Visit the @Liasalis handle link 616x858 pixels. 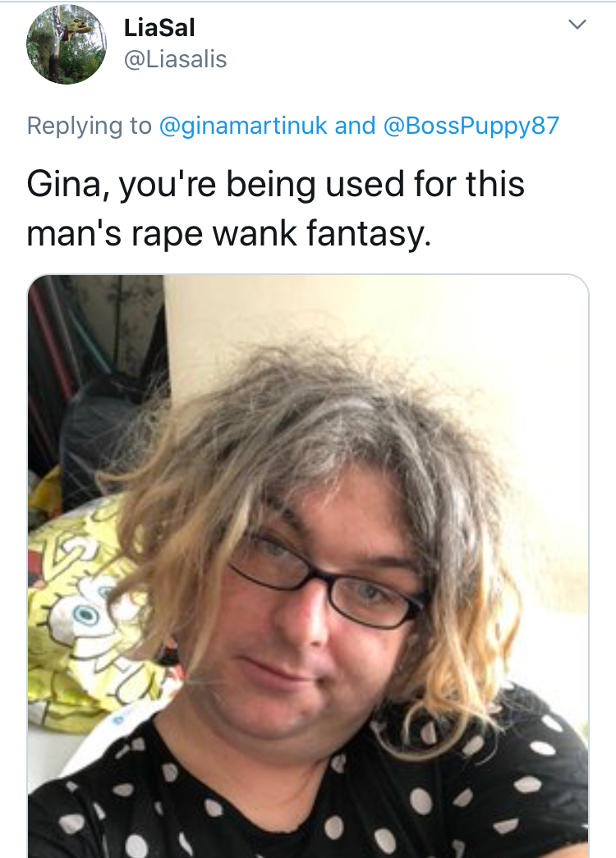175,59
